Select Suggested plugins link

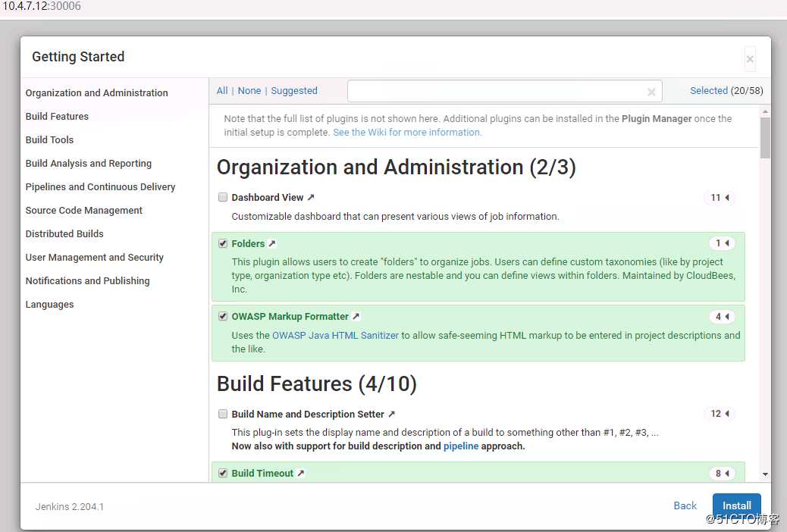click(294, 91)
